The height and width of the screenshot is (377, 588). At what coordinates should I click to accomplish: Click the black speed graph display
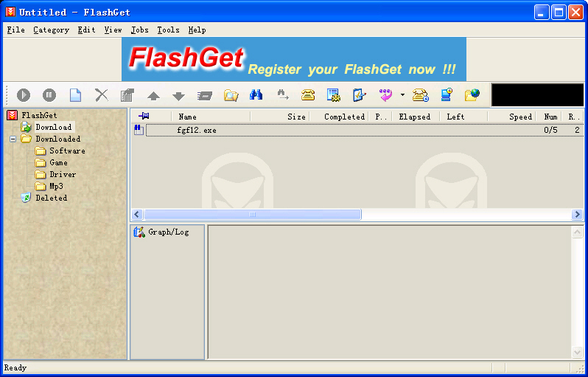(x=537, y=95)
